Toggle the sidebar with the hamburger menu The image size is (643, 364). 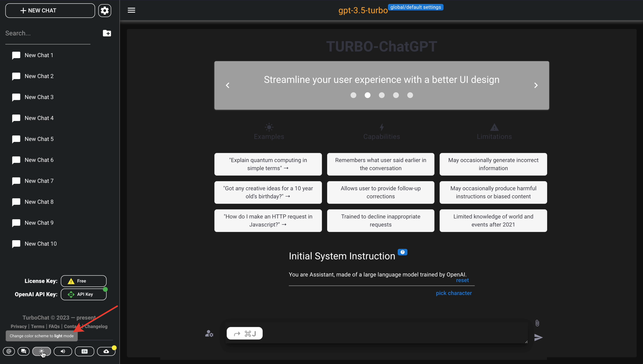coord(131,10)
